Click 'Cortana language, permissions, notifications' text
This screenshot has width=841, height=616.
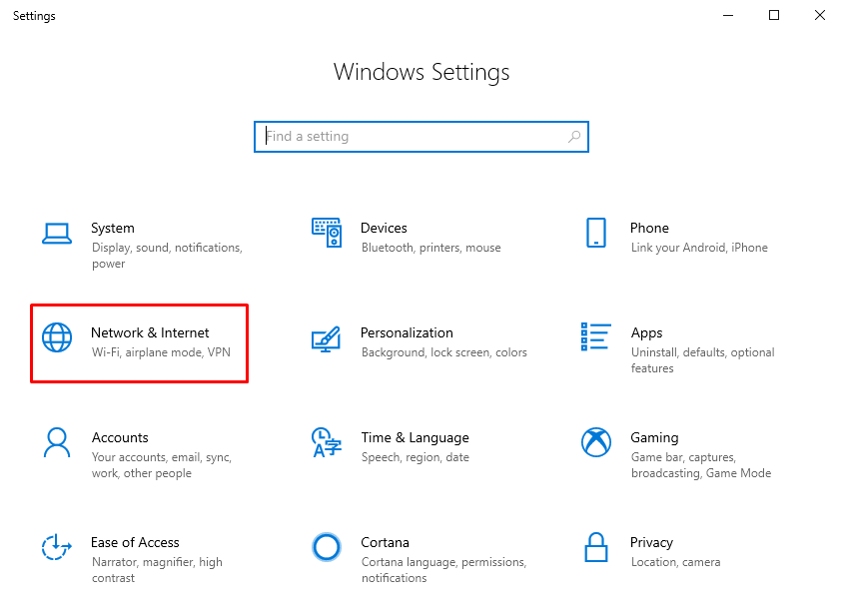click(444, 570)
